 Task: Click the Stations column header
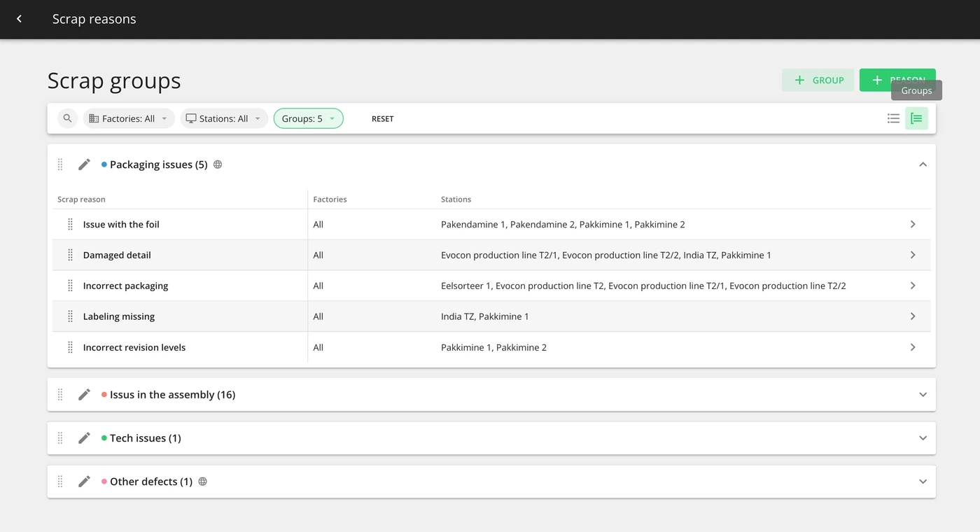point(456,199)
